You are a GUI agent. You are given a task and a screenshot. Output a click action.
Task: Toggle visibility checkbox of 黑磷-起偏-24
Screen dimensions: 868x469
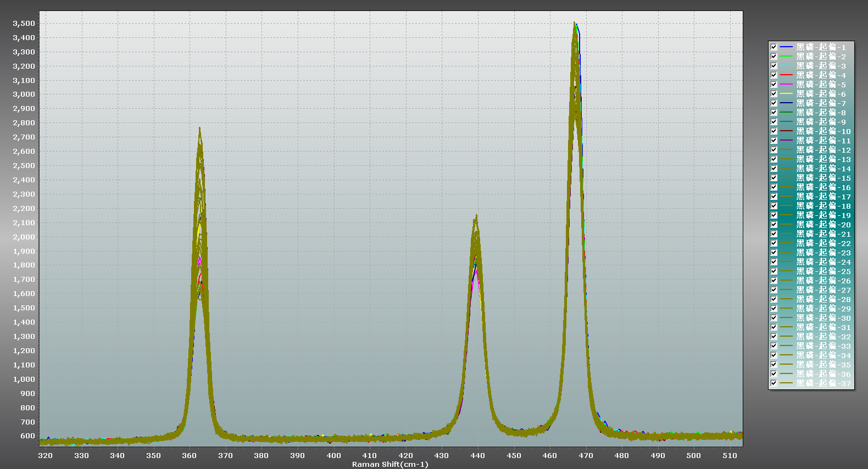tap(774, 262)
